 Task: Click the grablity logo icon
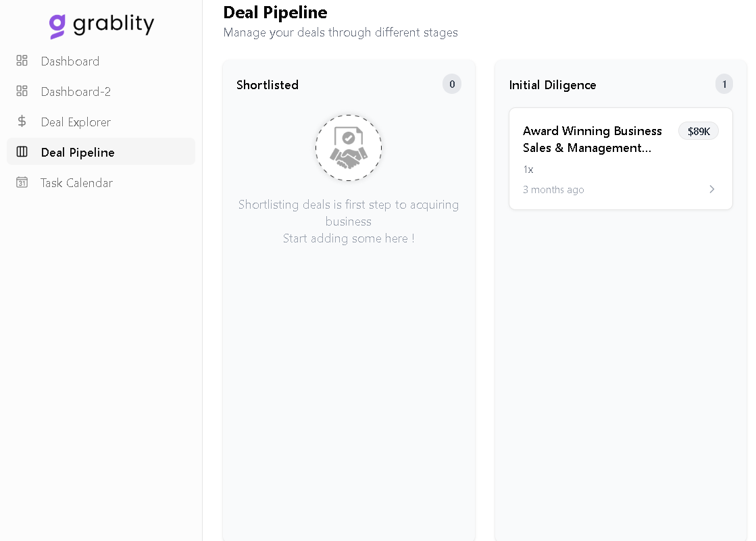tap(57, 26)
